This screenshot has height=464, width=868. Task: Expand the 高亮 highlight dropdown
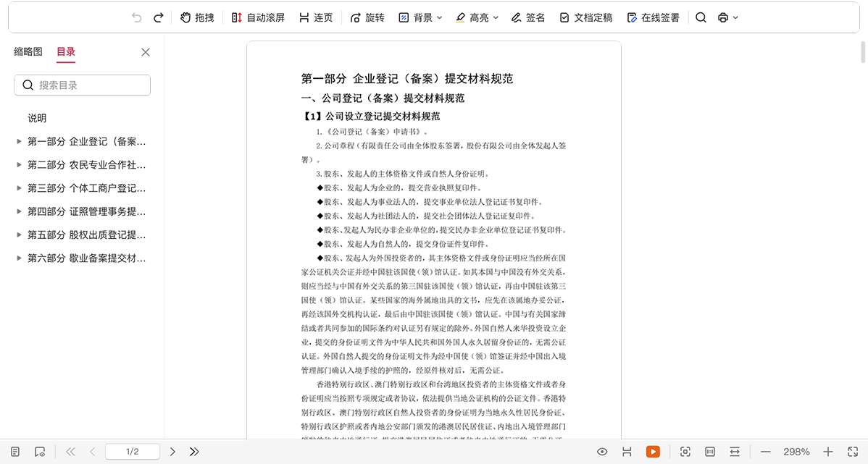coord(477,17)
